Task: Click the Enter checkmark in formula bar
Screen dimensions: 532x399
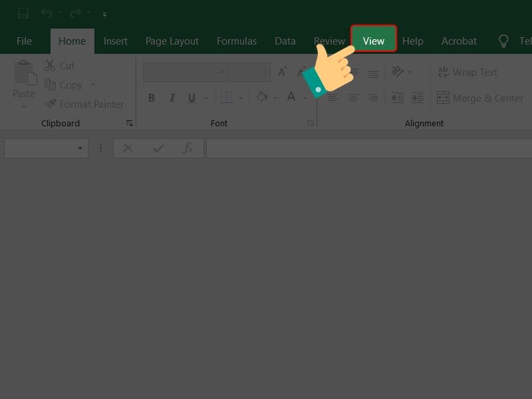Action: pyautogui.click(x=158, y=148)
